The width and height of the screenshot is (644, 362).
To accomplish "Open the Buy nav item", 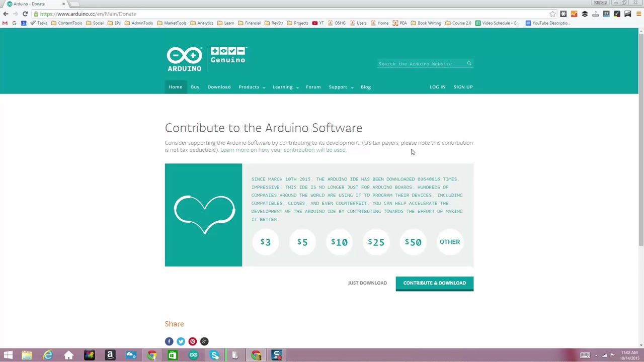I will (x=195, y=87).
